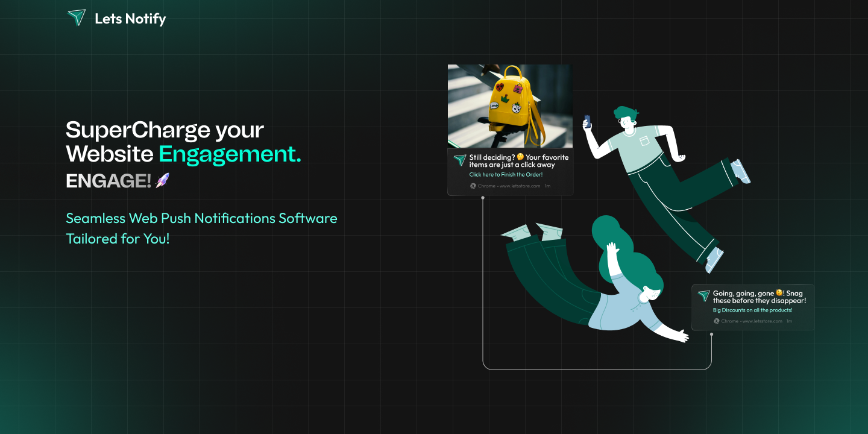This screenshot has width=868, height=434.
Task: Click the yellow backpack notification image
Action: click(x=510, y=106)
